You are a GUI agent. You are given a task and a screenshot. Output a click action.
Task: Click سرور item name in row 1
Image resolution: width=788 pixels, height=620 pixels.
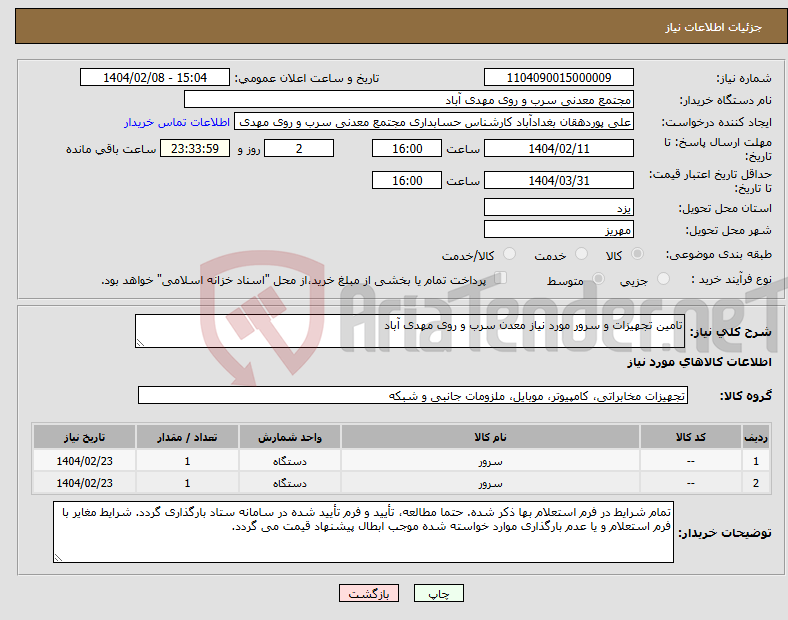(490, 461)
